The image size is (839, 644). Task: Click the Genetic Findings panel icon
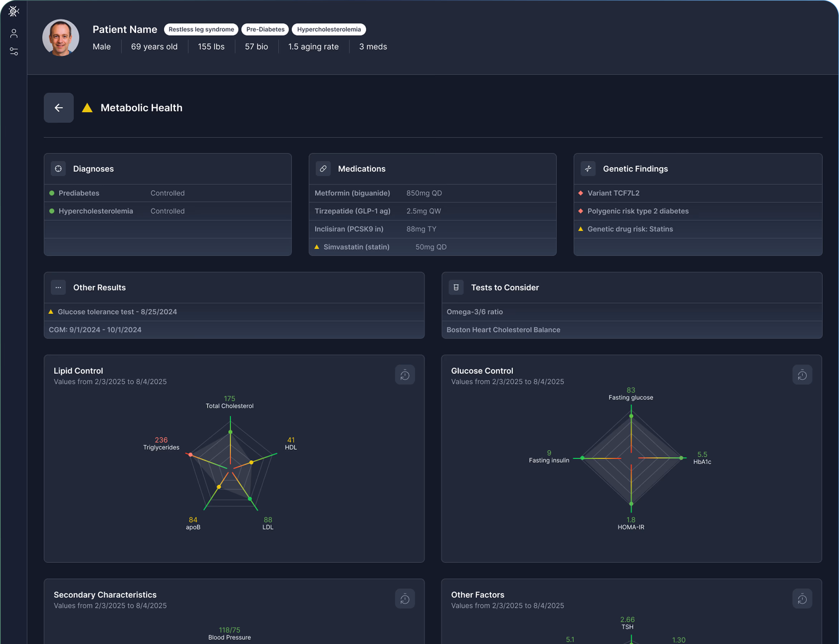(x=588, y=169)
